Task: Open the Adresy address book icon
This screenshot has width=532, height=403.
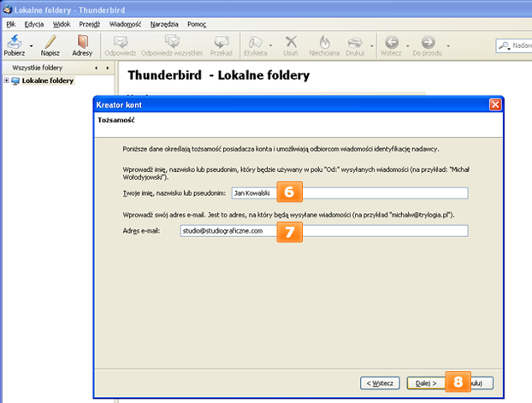Action: [x=82, y=42]
